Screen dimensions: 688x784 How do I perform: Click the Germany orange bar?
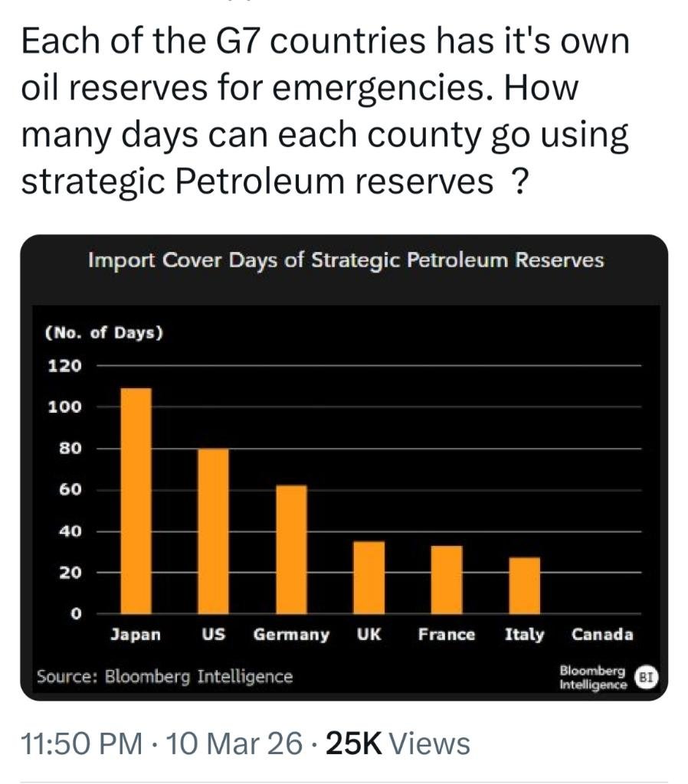tap(291, 549)
